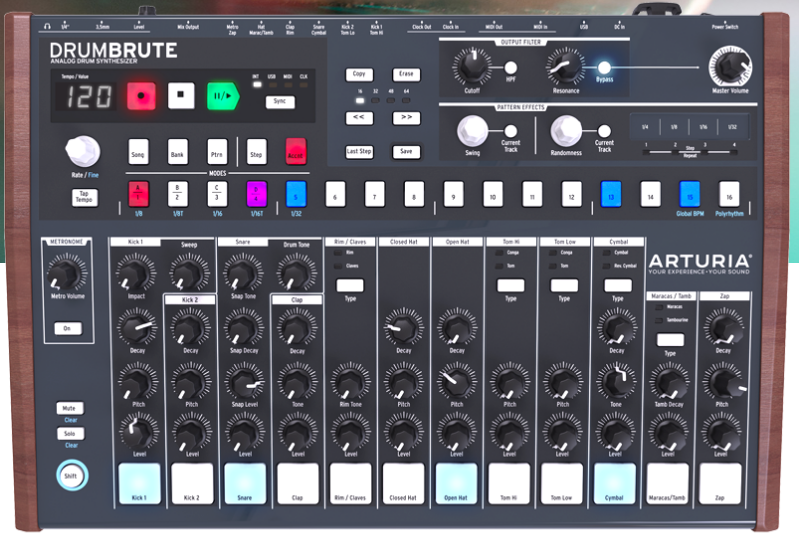Select Step mode button
Viewport: 799px width, 544px height.
[x=256, y=152]
